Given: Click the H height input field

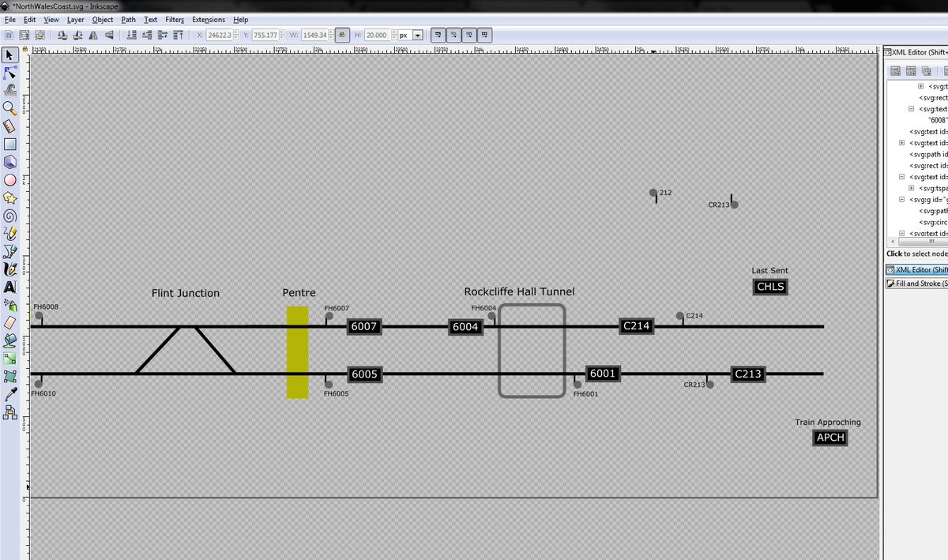Looking at the screenshot, I should pos(376,35).
